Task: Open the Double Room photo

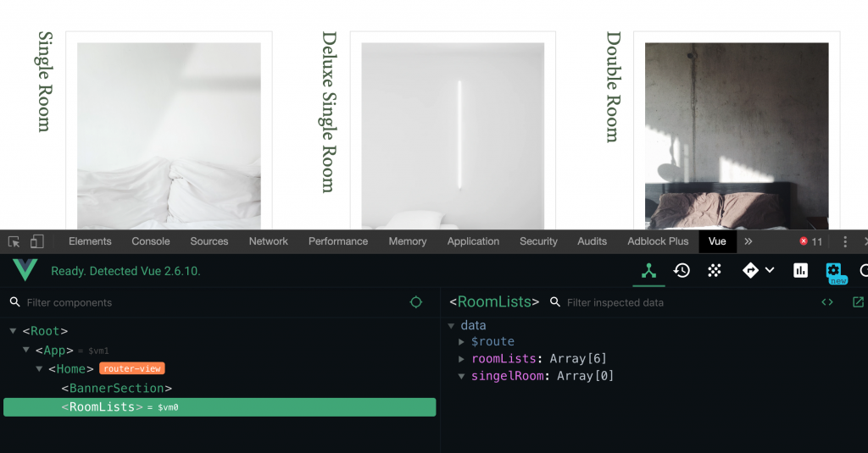Action: tap(737, 135)
